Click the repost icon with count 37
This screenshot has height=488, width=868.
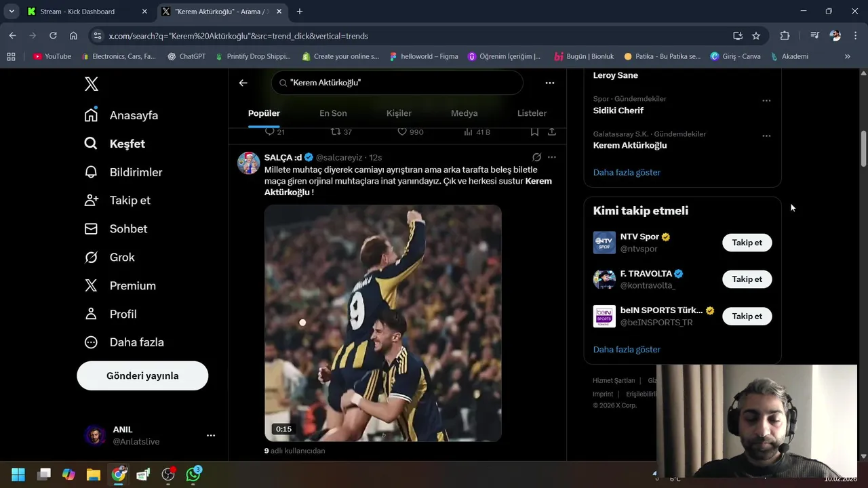(x=336, y=131)
